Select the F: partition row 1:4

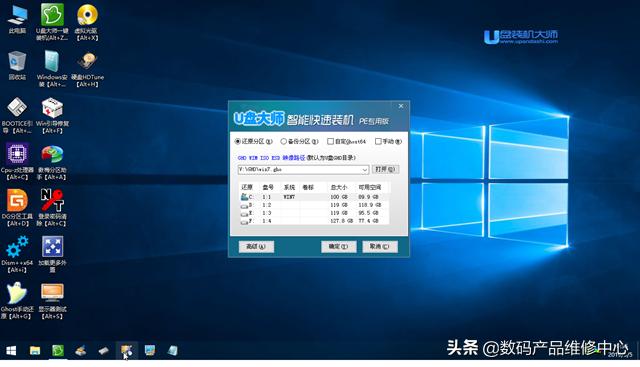tap(313, 221)
